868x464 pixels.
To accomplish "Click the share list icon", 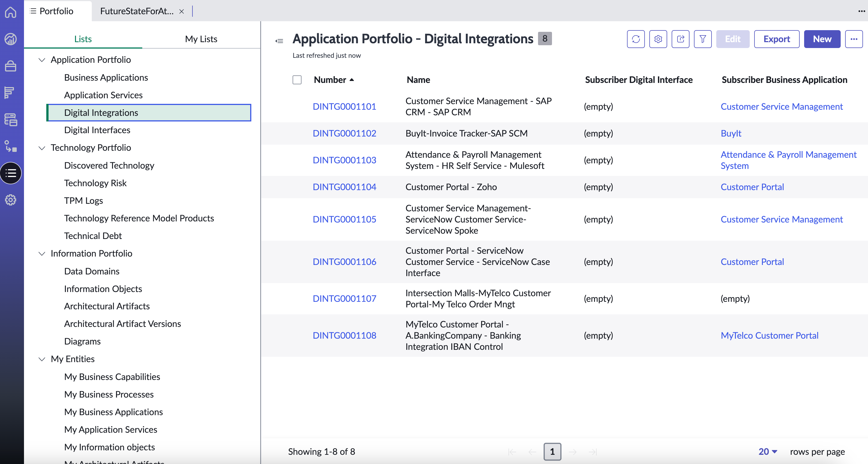I will coord(680,39).
